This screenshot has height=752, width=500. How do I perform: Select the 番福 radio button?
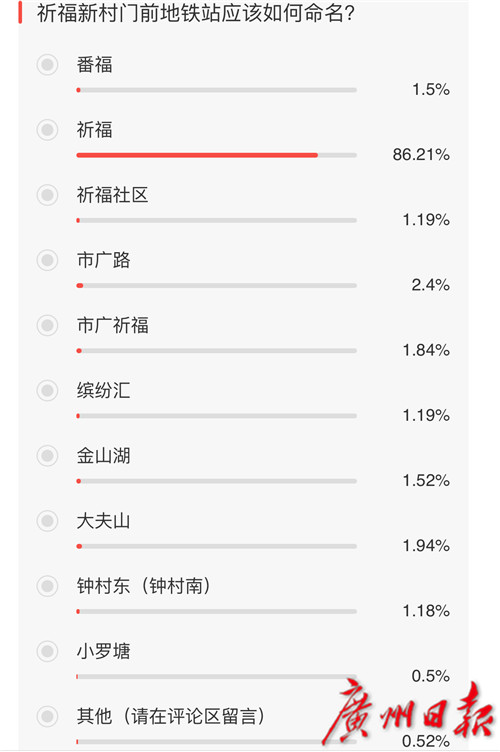(47, 65)
